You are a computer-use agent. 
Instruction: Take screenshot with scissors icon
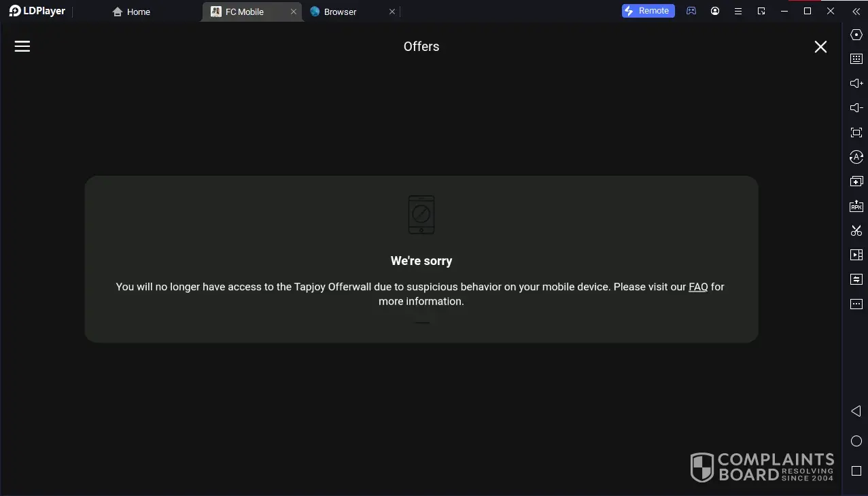click(x=856, y=230)
